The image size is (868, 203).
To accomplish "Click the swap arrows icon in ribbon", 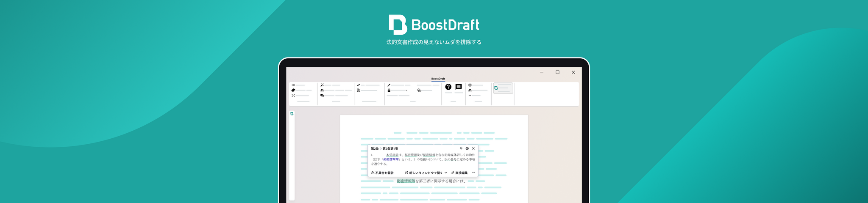I will [x=359, y=85].
